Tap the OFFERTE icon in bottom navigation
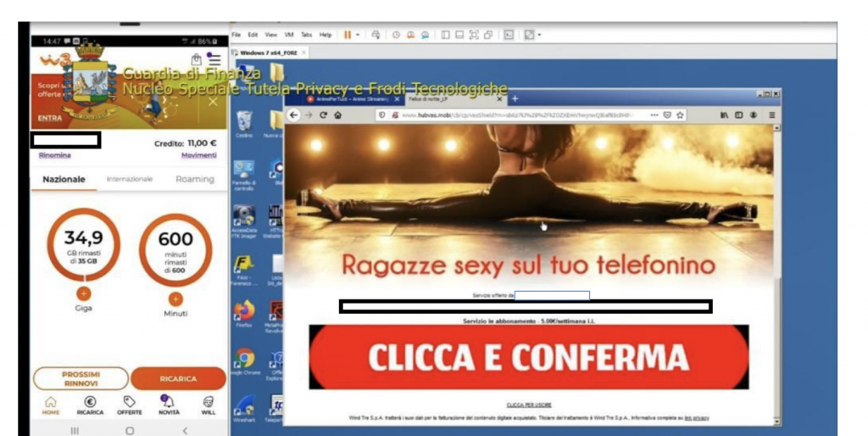Image resolution: width=868 pixels, height=436 pixels. click(x=130, y=405)
